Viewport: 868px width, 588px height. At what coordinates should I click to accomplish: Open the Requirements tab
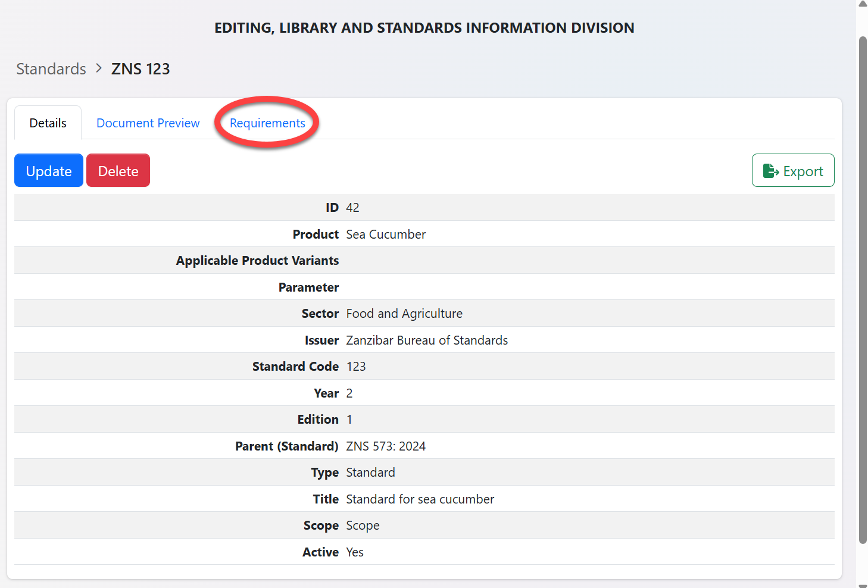267,123
